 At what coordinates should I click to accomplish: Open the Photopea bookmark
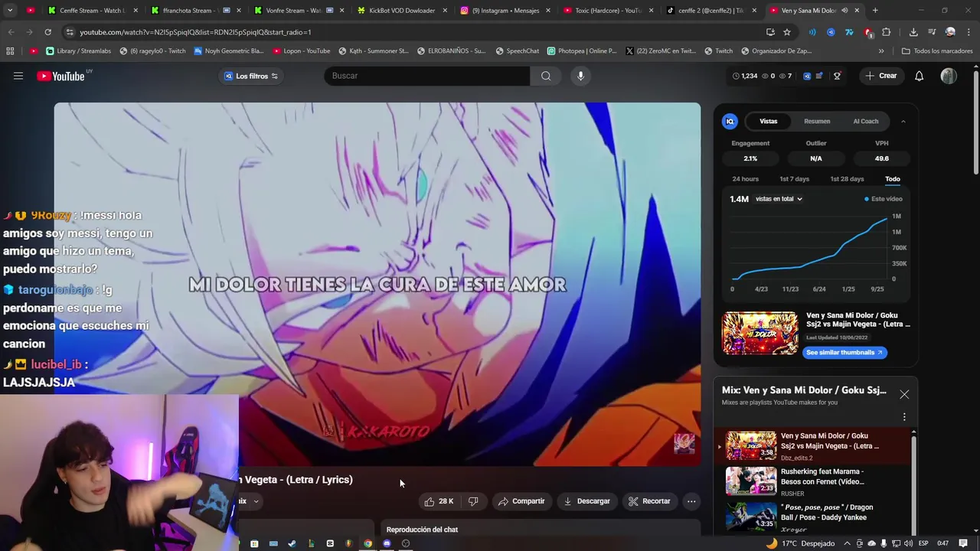[581, 51]
